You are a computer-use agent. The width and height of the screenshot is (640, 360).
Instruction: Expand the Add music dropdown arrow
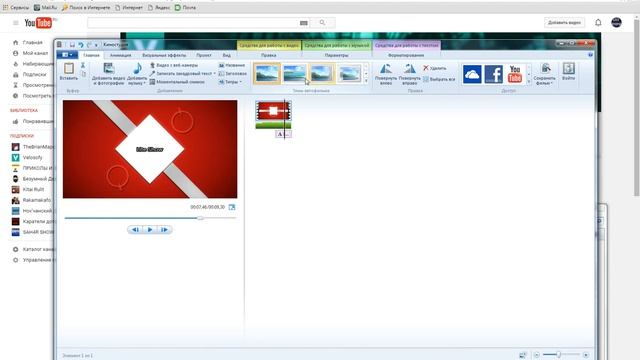144,83
